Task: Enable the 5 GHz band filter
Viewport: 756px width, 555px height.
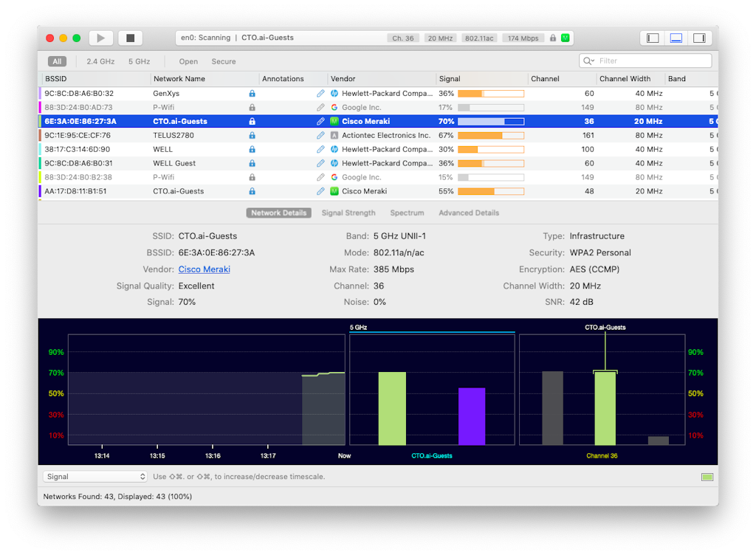Action: click(x=139, y=61)
